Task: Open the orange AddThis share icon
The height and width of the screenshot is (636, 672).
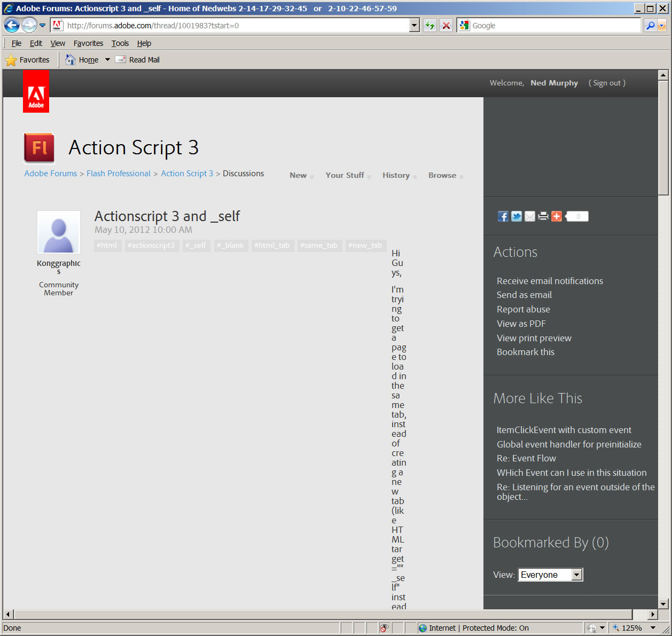Action: click(x=556, y=216)
